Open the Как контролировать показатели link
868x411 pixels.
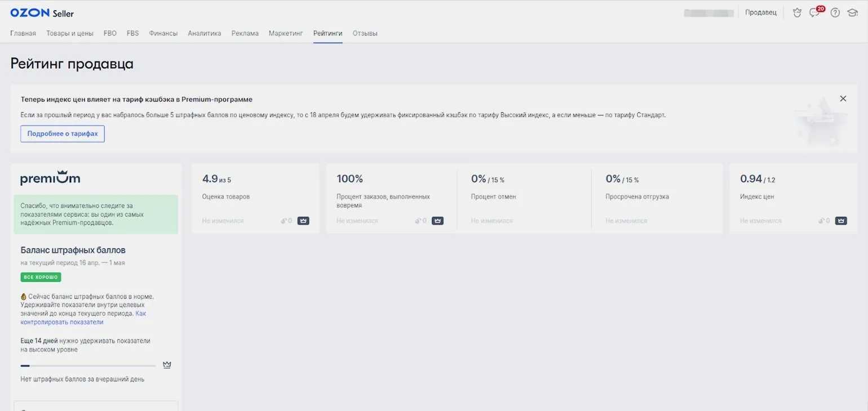[83, 318]
